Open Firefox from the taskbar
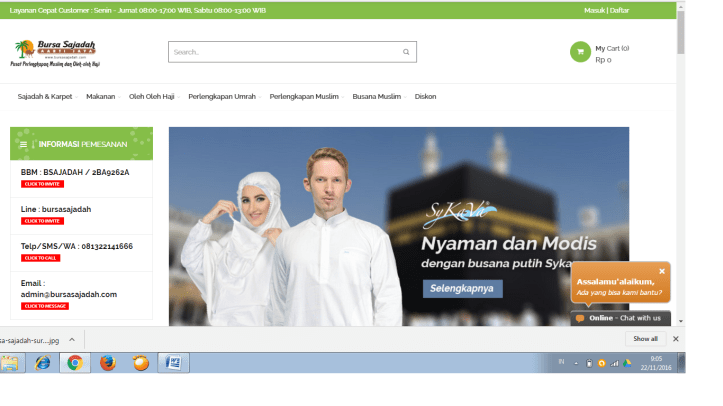The height and width of the screenshot is (406, 723). pyautogui.click(x=107, y=363)
